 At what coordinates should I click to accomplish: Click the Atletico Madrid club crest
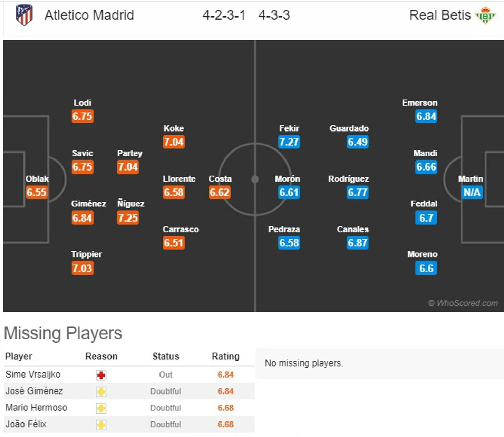coord(24,15)
